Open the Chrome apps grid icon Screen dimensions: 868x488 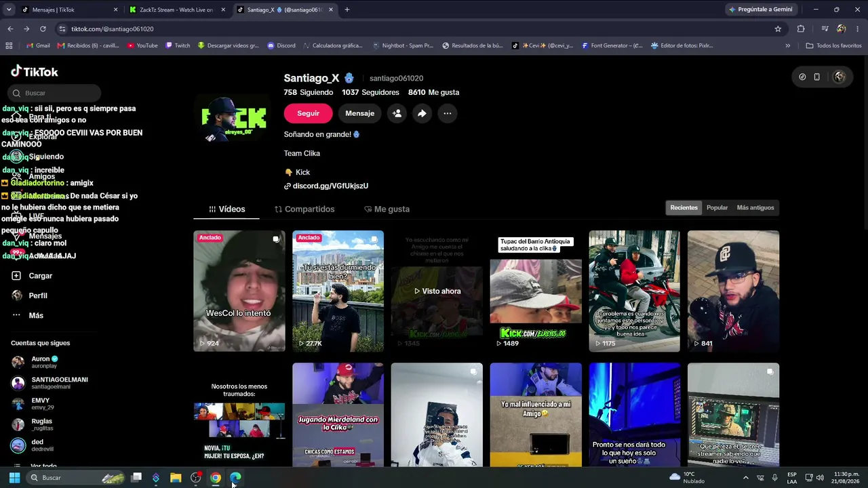click(9, 45)
